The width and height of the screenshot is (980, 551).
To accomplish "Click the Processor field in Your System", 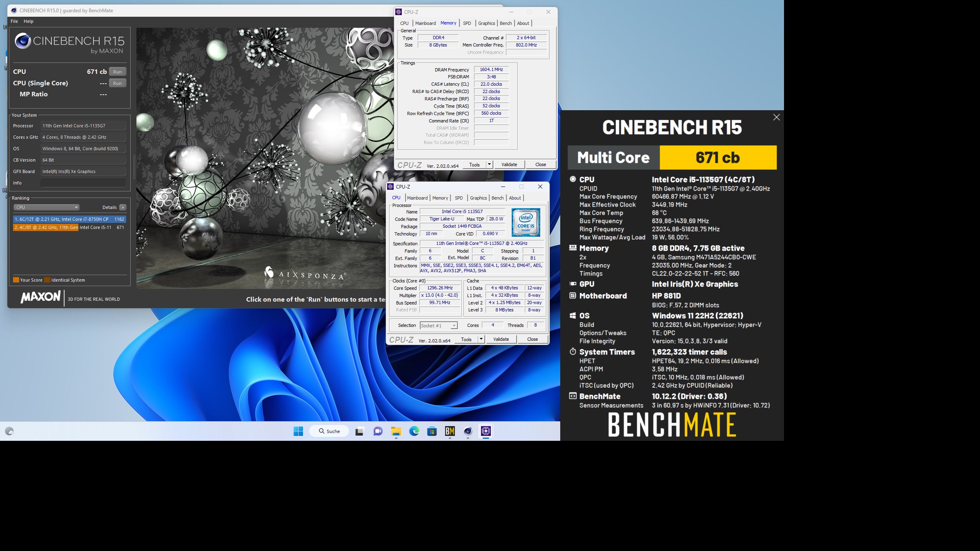I will 83,126.
